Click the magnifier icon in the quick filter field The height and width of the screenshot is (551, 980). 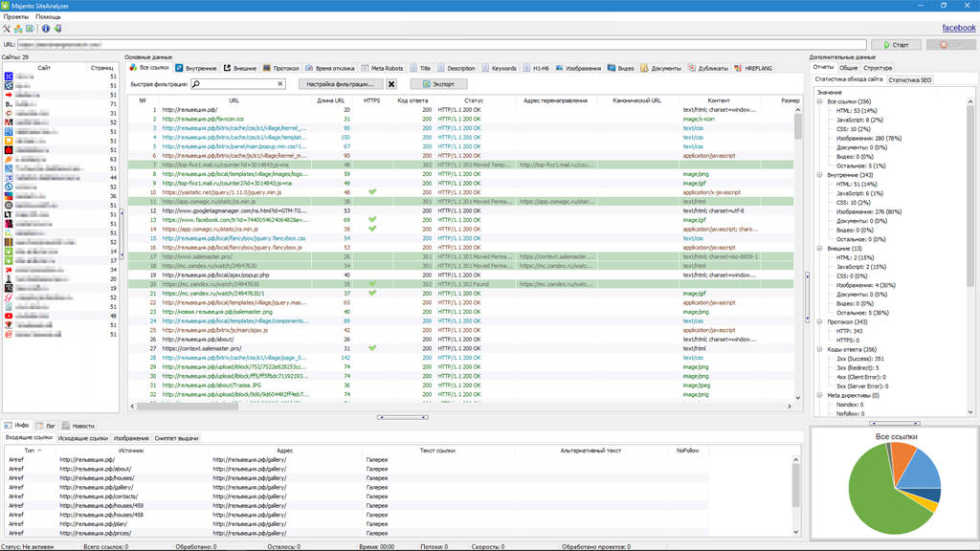(x=197, y=84)
